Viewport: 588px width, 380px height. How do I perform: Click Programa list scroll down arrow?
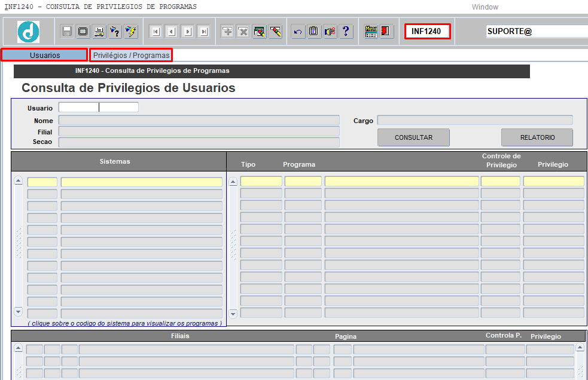pos(233,314)
